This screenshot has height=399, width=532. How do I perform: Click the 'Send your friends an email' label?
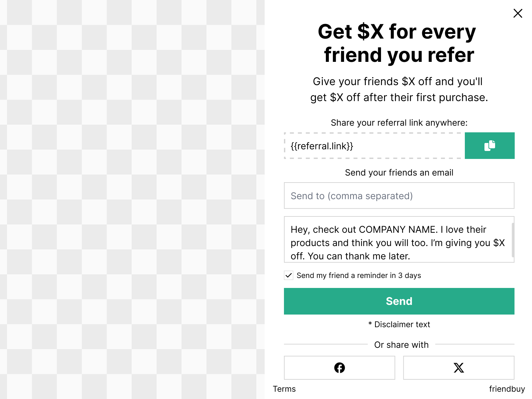point(399,173)
